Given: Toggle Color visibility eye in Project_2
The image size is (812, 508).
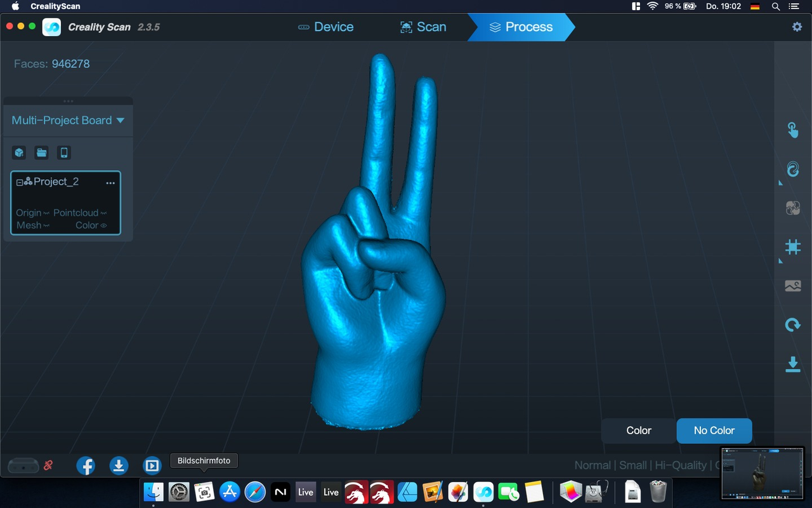Looking at the screenshot, I should tap(104, 225).
